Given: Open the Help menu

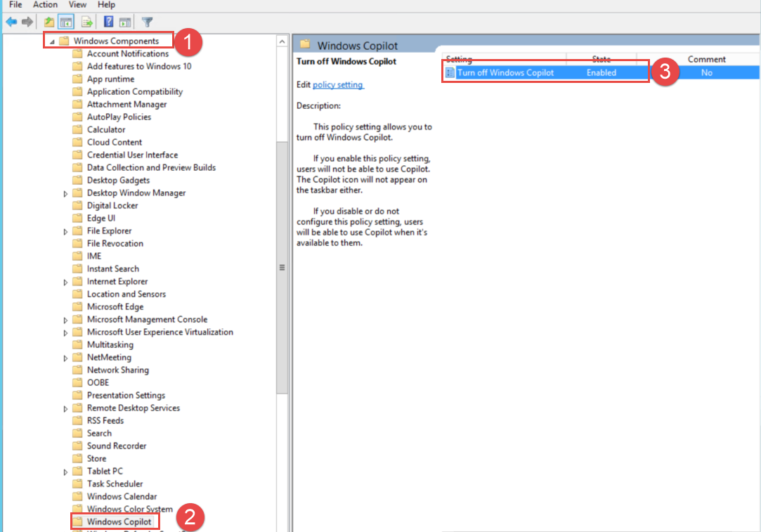Looking at the screenshot, I should pos(106,5).
